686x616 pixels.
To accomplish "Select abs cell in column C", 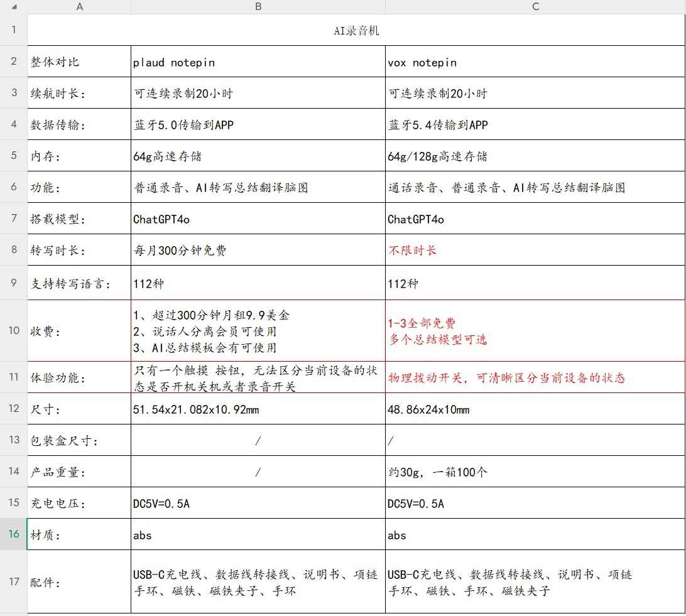I will [535, 534].
